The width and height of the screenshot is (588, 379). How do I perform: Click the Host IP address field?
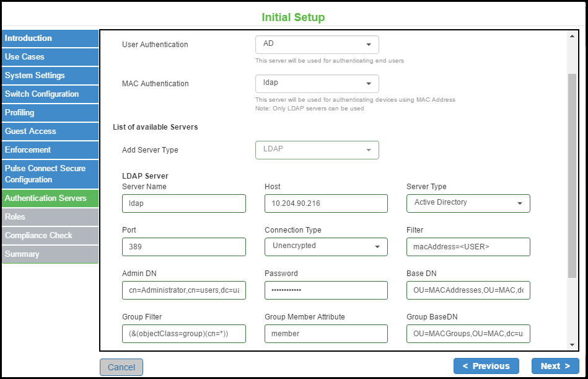pos(326,203)
